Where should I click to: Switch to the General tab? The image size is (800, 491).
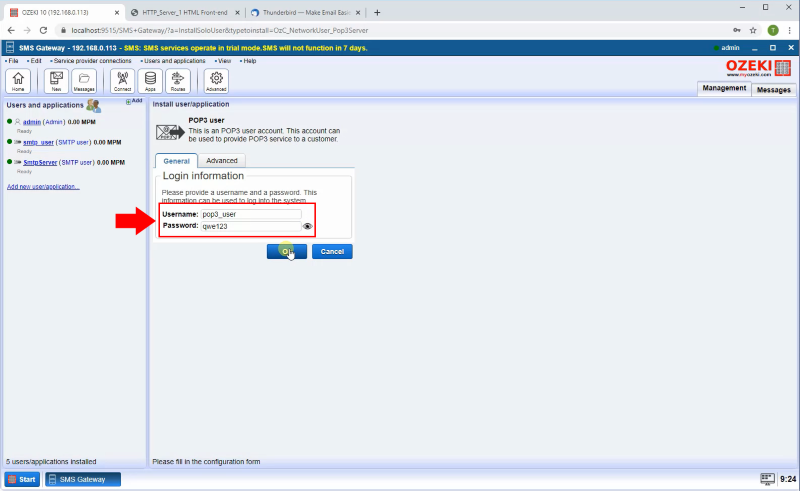(177, 161)
